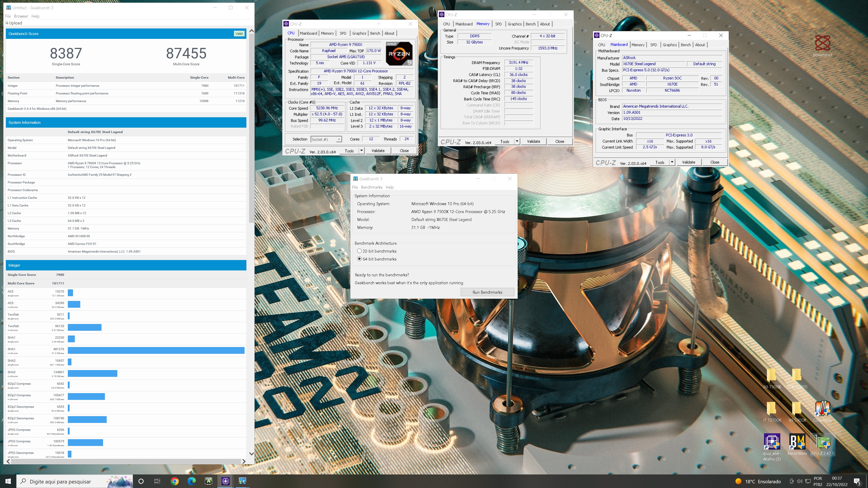Expand Tools dropdown arrow in Memory tab window

[x=517, y=141]
